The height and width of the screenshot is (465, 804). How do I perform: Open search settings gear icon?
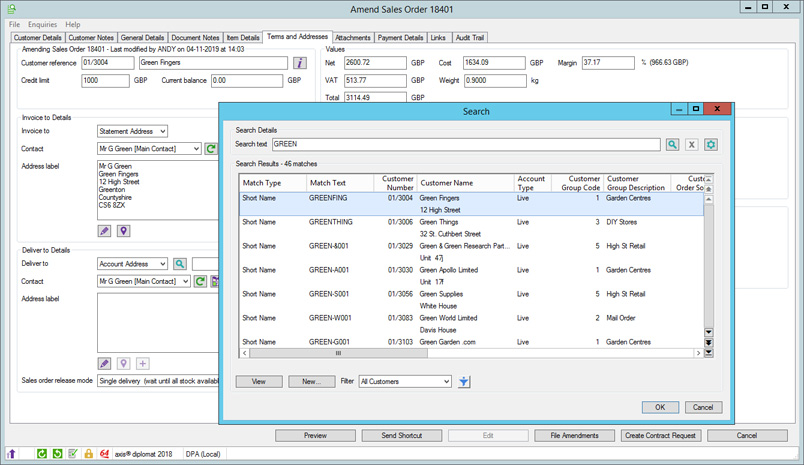click(x=711, y=145)
